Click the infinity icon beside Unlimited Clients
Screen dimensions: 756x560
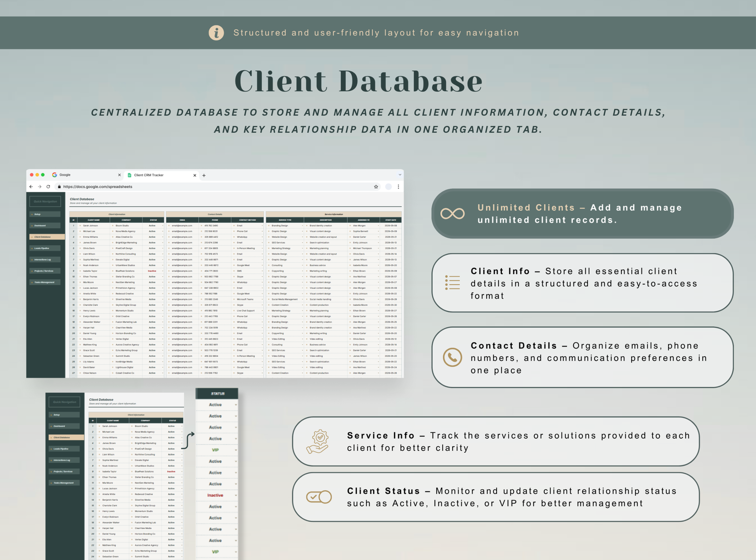point(453,214)
